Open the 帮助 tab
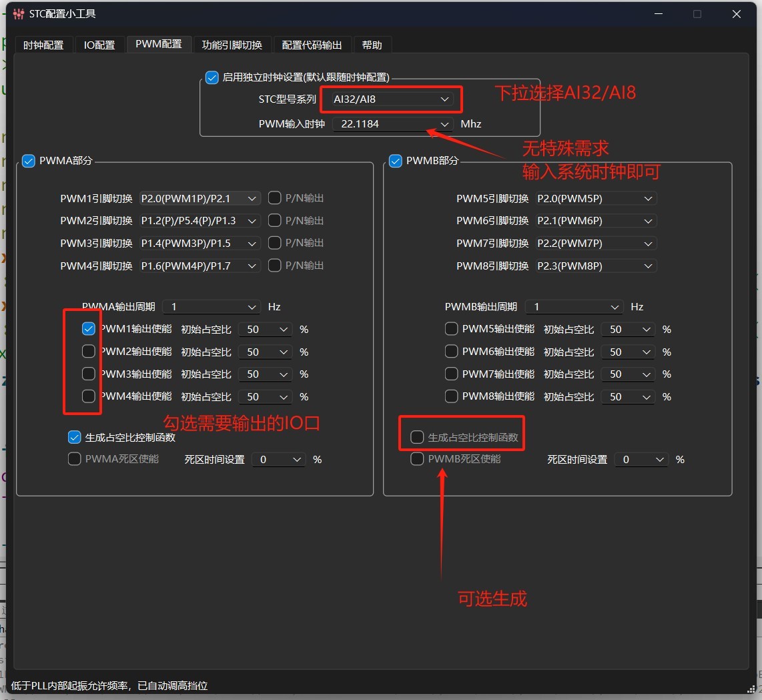 click(x=372, y=45)
